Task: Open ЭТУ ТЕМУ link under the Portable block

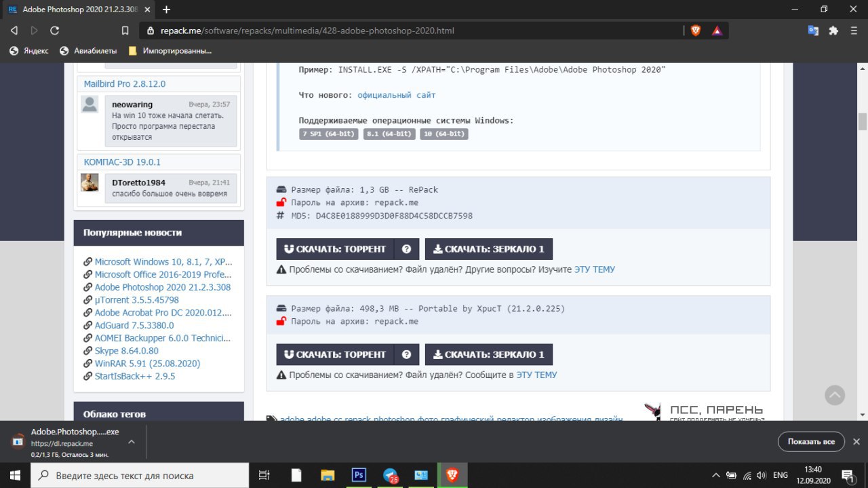Action: pos(536,375)
